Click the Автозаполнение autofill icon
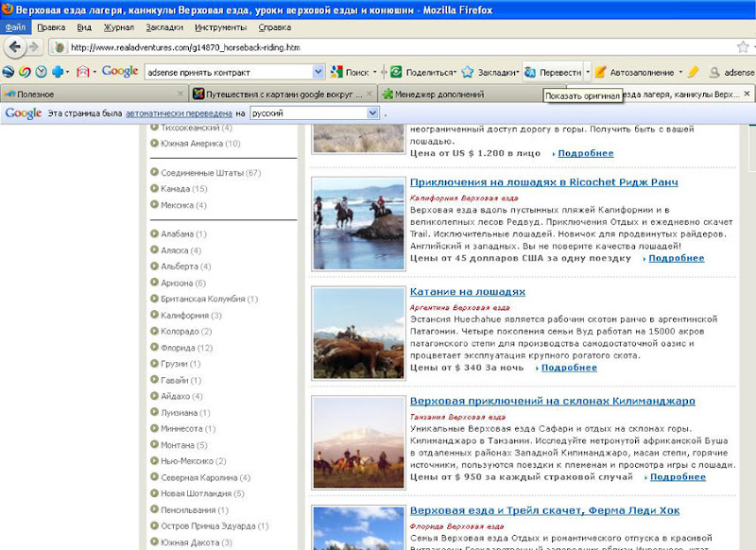 pos(600,73)
